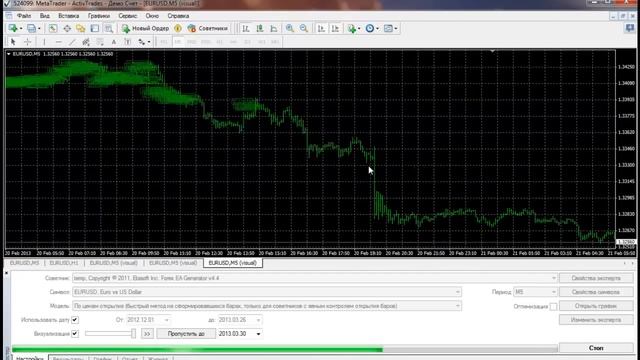Toggle the Terminal panel icon
The height and width of the screenshot is (360, 640).
[94, 28]
